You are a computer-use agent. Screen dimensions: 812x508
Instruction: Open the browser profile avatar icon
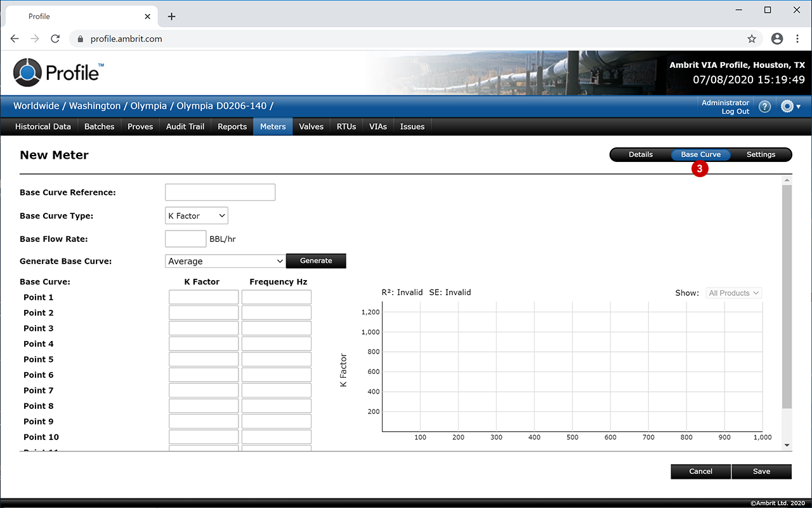(x=777, y=39)
